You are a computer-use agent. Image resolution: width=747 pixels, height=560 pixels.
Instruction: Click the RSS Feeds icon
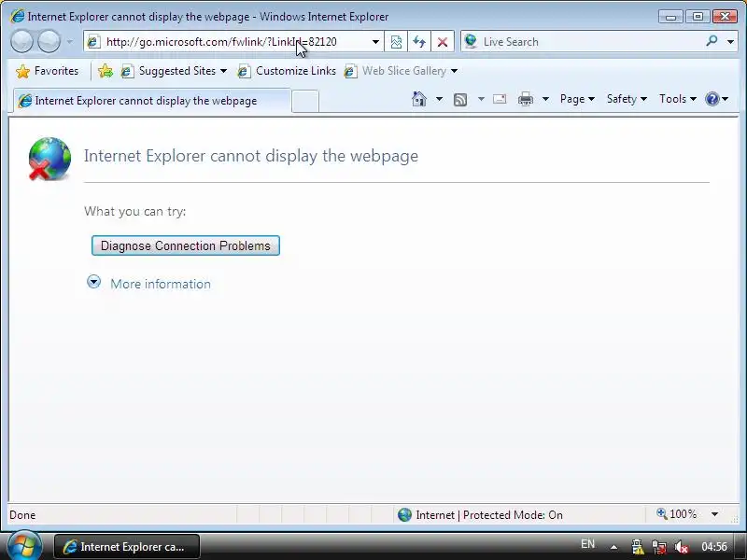click(x=460, y=100)
